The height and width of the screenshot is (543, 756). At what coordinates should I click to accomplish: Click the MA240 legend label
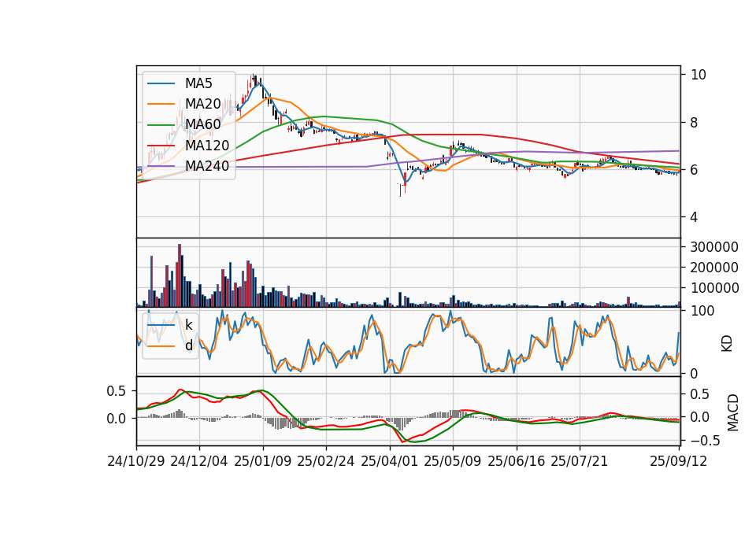tap(207, 166)
